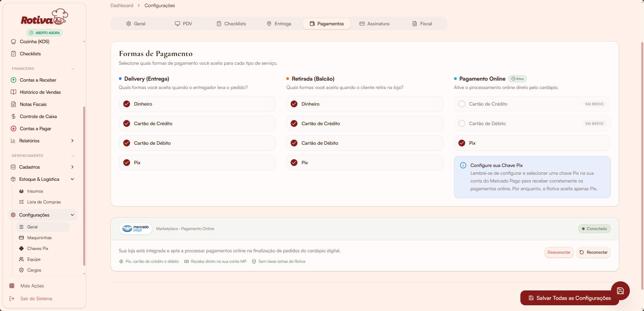
Task: Click the Desconectar button
Action: click(559, 252)
